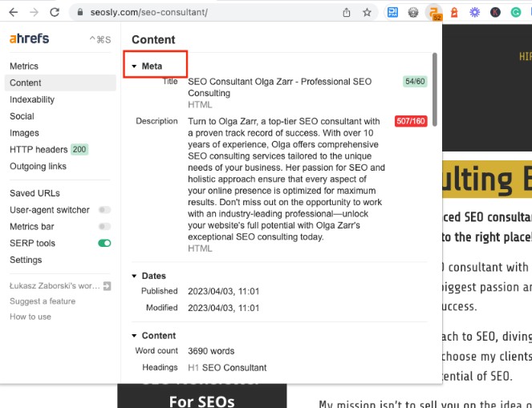Click the 200 status badge
The width and height of the screenshot is (532, 408).
click(x=79, y=149)
